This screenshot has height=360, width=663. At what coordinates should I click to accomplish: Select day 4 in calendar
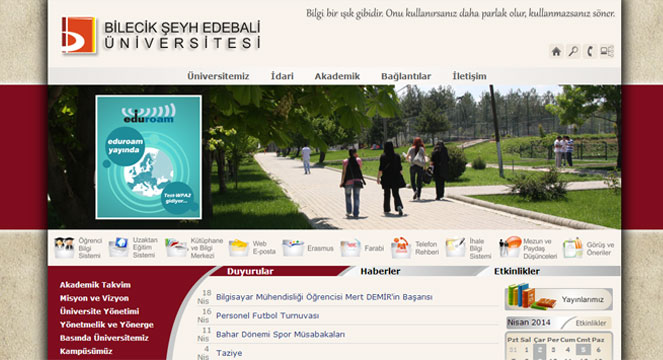pyautogui.click(x=567, y=350)
